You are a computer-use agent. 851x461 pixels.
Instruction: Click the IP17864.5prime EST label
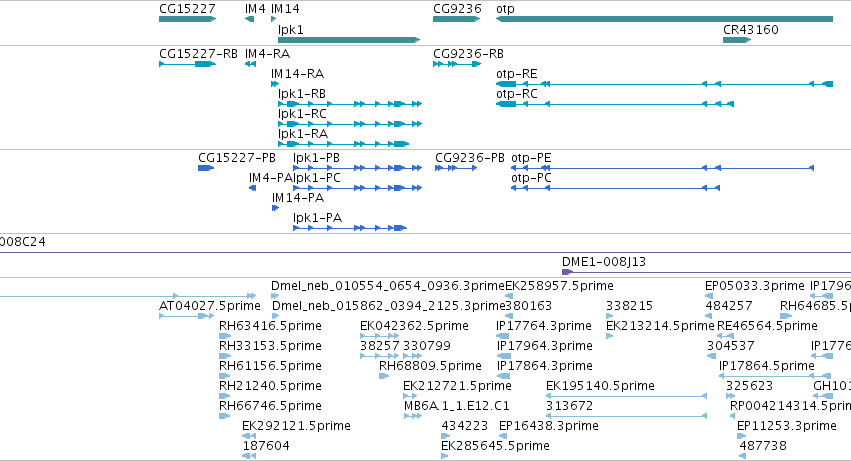click(767, 366)
